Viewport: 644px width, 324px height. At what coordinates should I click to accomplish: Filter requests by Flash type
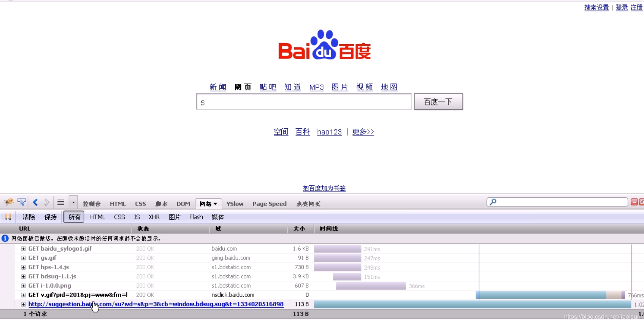[196, 217]
